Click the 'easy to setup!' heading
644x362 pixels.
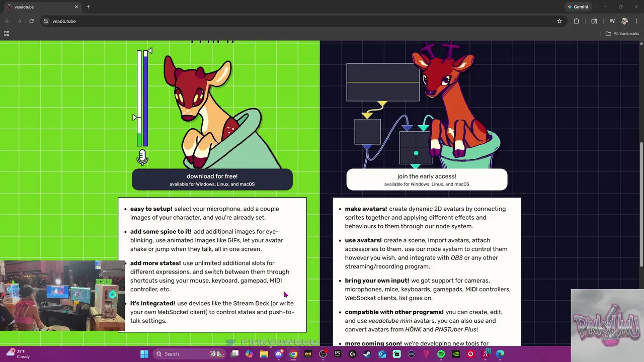(x=151, y=209)
